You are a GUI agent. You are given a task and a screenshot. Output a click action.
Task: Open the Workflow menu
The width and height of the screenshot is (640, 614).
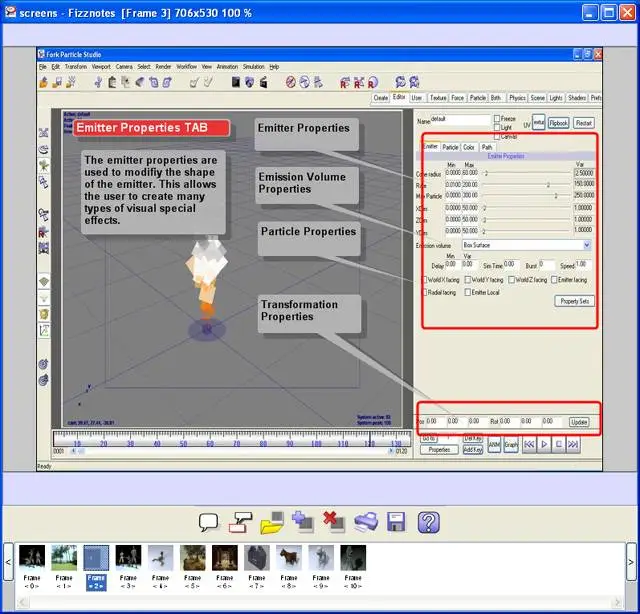point(187,67)
